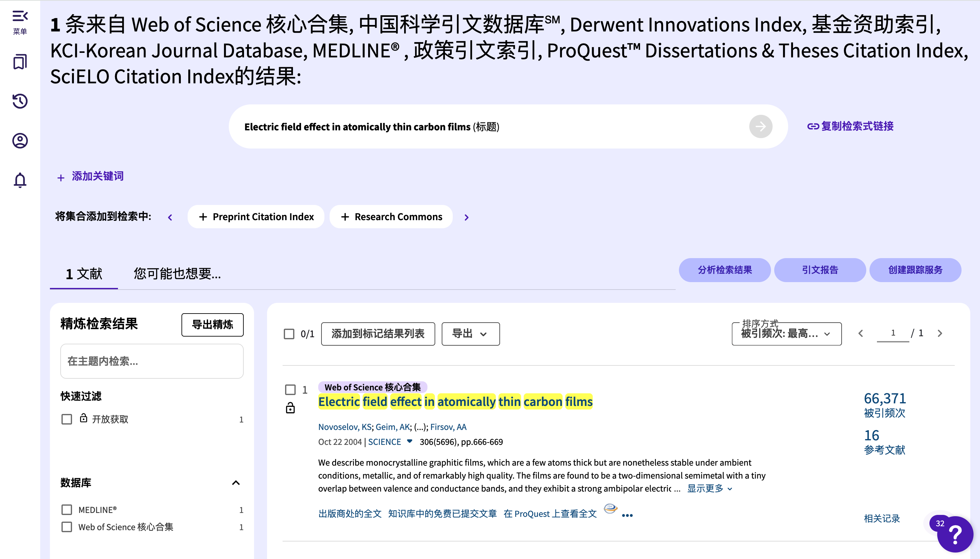Viewport: 980px width, 559px height.
Task: Click the search-within-topic input field
Action: 152,361
